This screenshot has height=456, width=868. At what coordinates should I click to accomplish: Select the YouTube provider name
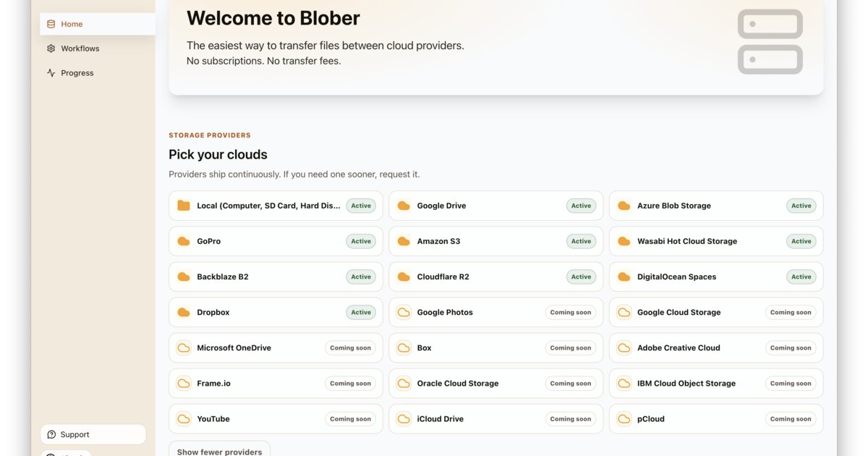point(213,418)
